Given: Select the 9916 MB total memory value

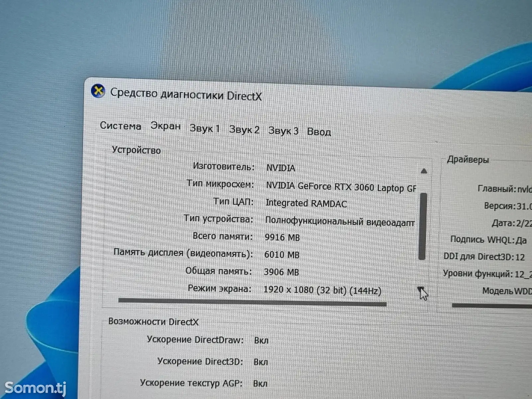Looking at the screenshot, I should click(282, 237).
